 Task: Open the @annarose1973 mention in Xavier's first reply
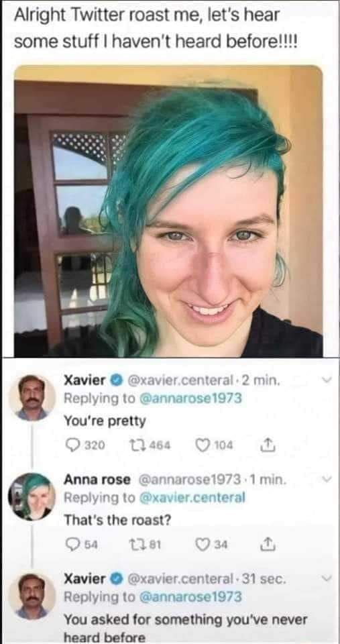[191, 398]
